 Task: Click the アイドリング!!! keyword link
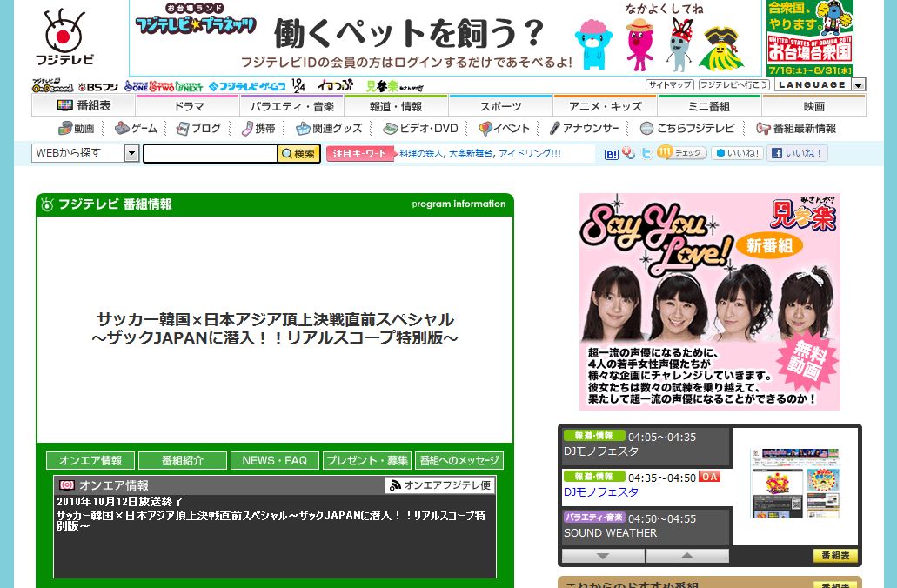pos(530,153)
